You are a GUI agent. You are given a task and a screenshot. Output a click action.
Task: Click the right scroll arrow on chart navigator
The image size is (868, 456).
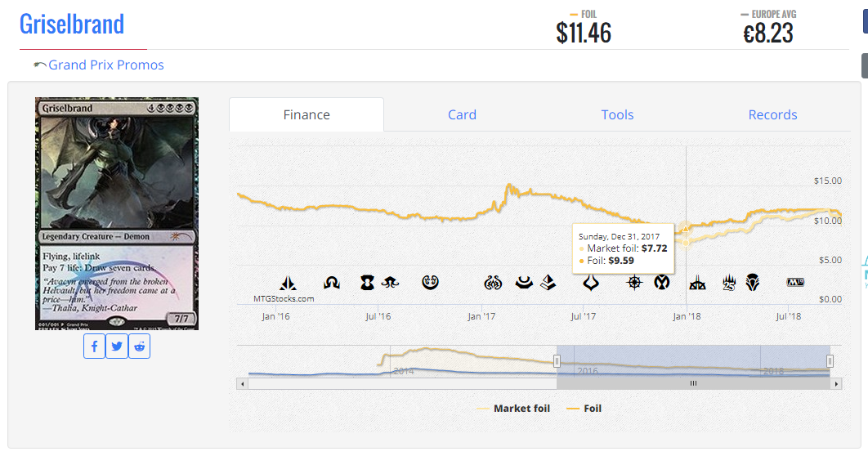coord(836,383)
